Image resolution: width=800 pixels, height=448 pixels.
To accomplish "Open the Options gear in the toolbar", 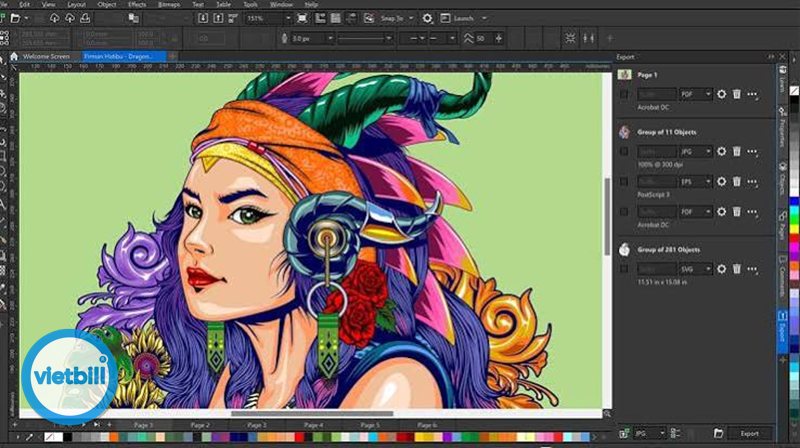I will click(428, 18).
